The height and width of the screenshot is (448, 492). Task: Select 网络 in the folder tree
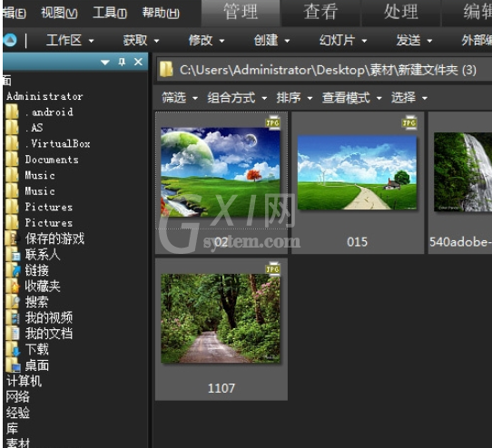[x=18, y=397]
